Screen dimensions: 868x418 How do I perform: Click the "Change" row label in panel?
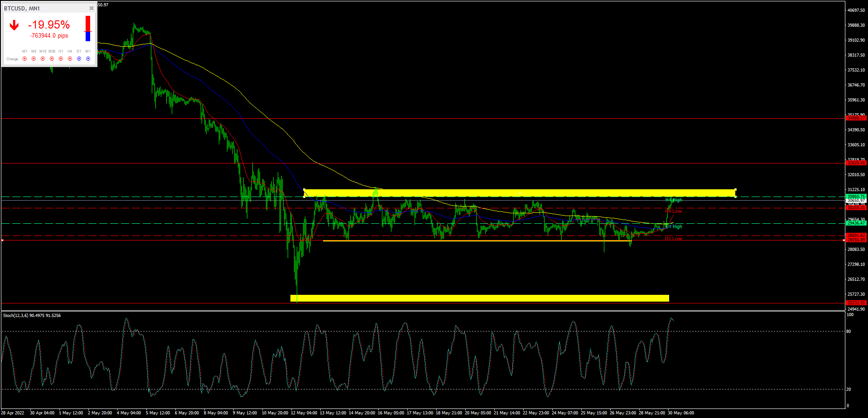[x=12, y=59]
